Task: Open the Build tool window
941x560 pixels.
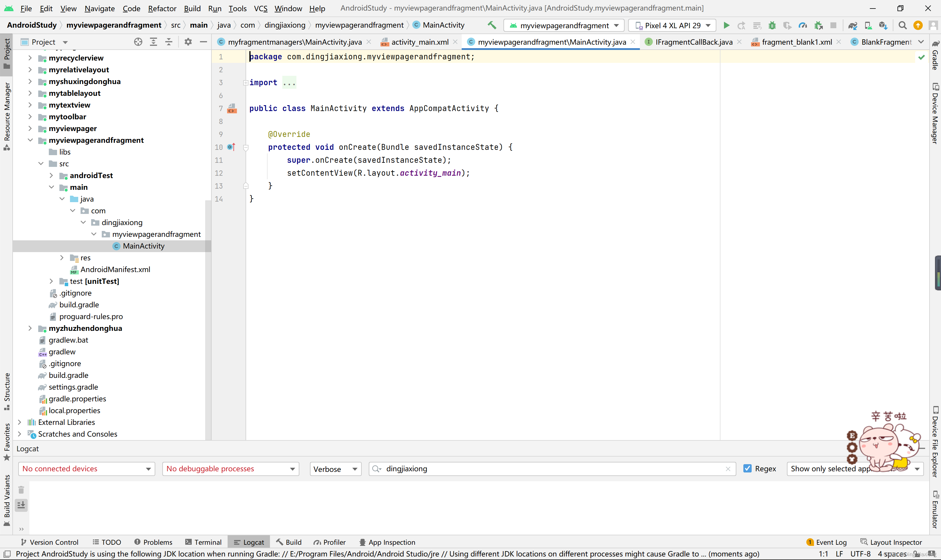Action: (289, 542)
